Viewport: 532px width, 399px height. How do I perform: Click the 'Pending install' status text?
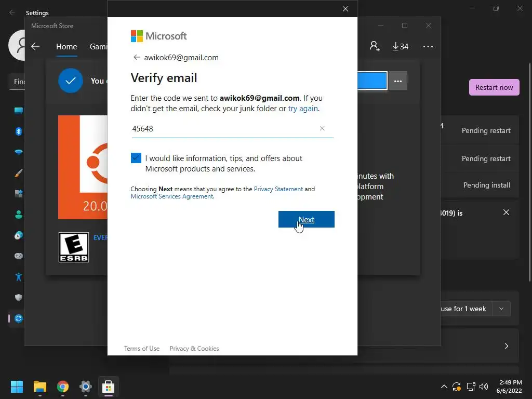(486, 185)
